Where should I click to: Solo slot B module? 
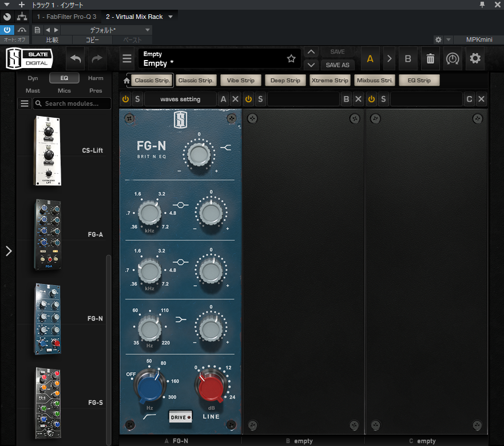260,99
